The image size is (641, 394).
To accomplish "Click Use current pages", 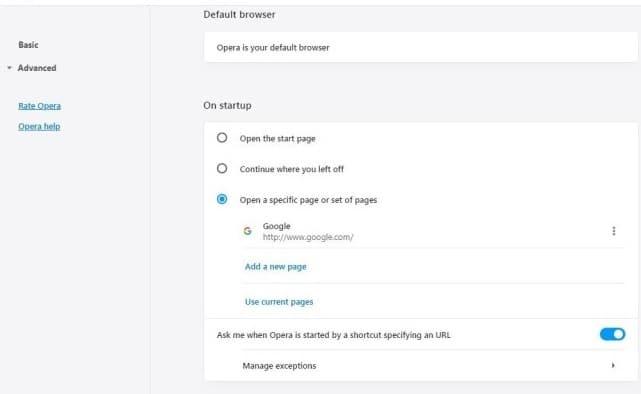I will (x=279, y=302).
